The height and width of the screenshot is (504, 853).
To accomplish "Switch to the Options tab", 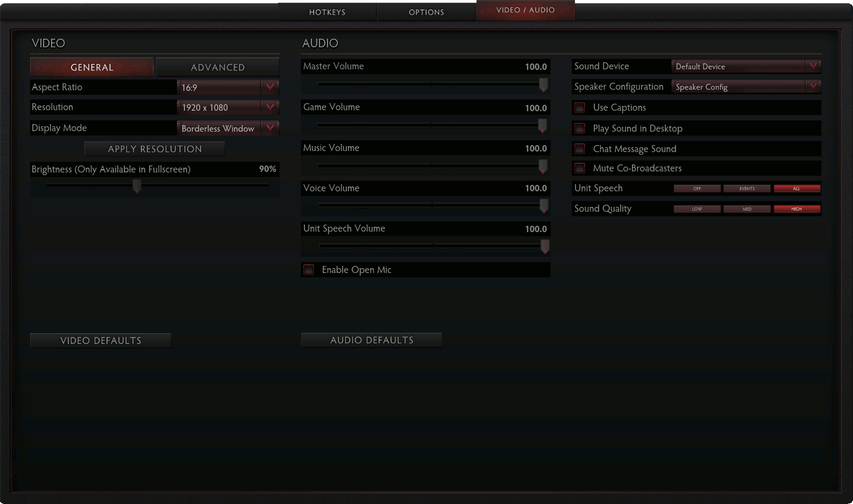I will point(426,12).
